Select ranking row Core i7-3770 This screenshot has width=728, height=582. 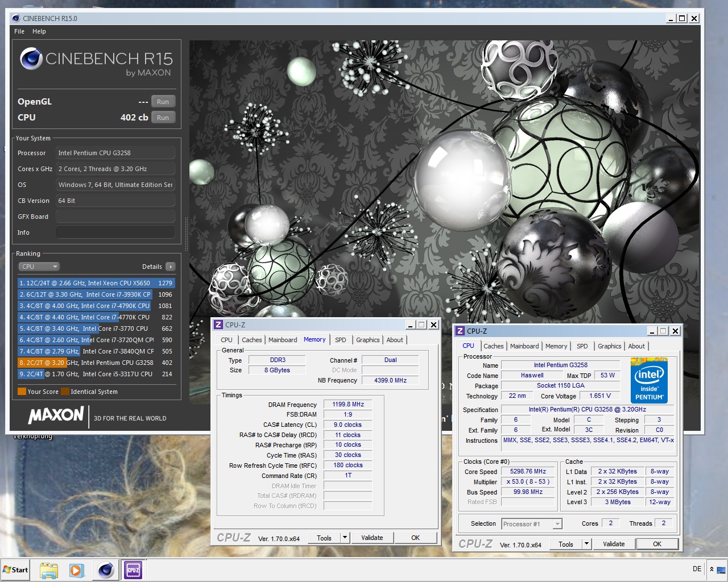(96, 329)
